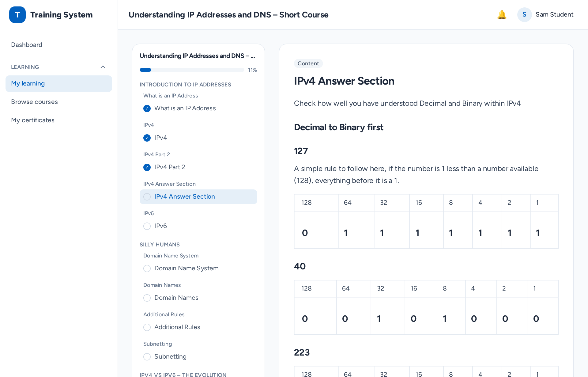588x377 pixels.
Task: Click the Silly Humans section header
Action: [x=160, y=245]
